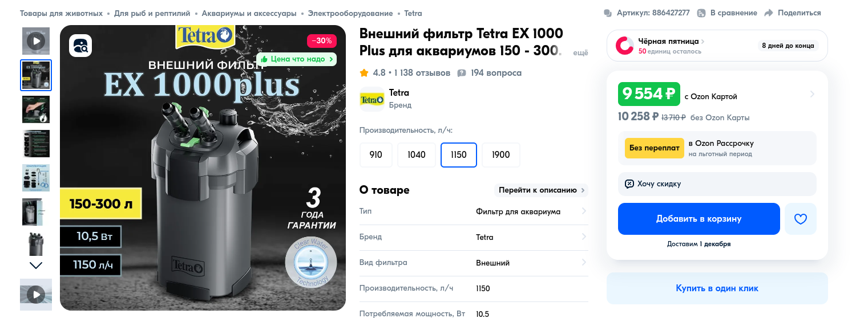Add to favorites with heart icon
This screenshot has width=868, height=318.
(x=800, y=219)
